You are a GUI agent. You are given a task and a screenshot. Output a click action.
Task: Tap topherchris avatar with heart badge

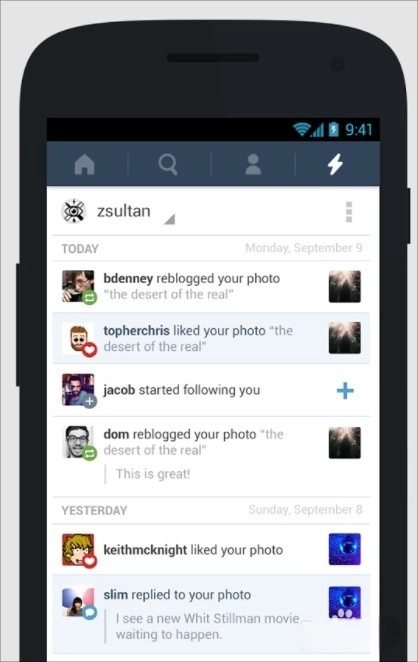[x=79, y=339]
